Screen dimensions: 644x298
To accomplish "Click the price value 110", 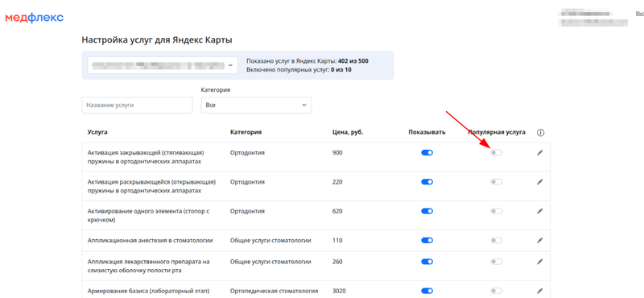I will tap(336, 240).
